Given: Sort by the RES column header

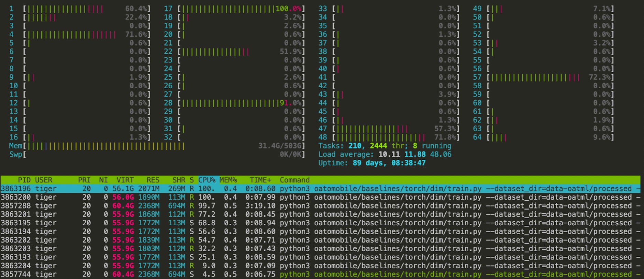Looking at the screenshot, I should [x=153, y=180].
